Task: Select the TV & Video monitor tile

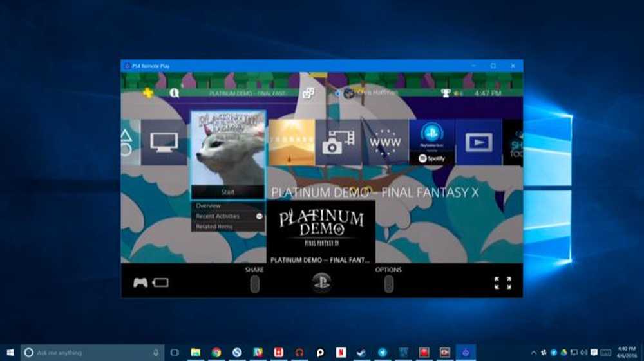Action: [x=164, y=142]
